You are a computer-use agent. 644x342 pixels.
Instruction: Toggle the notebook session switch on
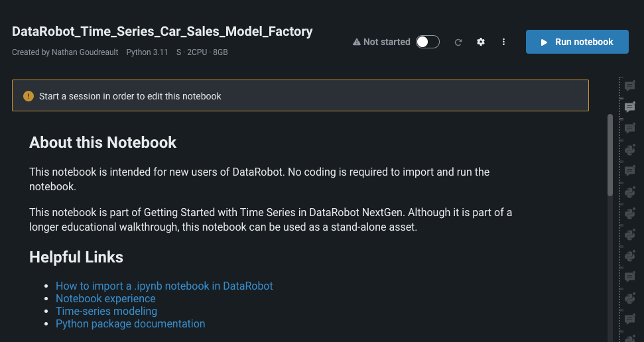coord(428,42)
